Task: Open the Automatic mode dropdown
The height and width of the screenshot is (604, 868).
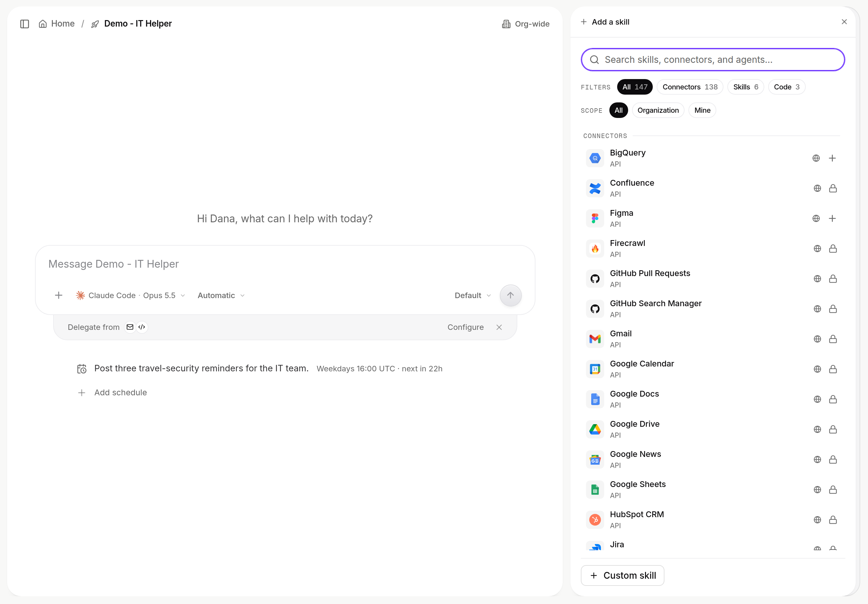Action: pos(221,296)
